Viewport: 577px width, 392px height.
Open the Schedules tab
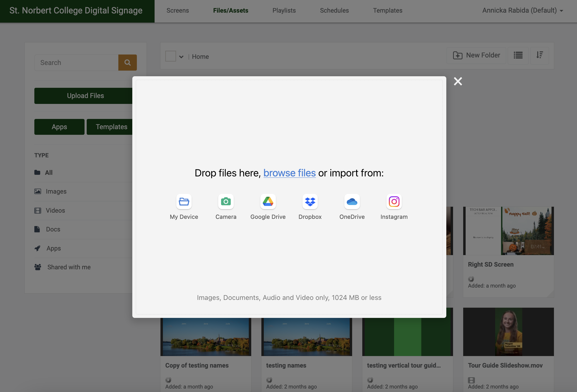click(334, 10)
